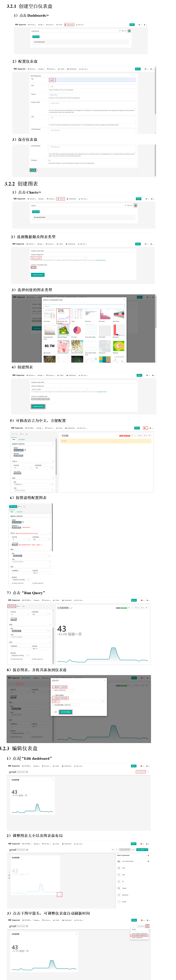This screenshot has height=980, width=176.
Task: Click Save changes button in dashboard edit mode
Action: (x=141, y=850)
